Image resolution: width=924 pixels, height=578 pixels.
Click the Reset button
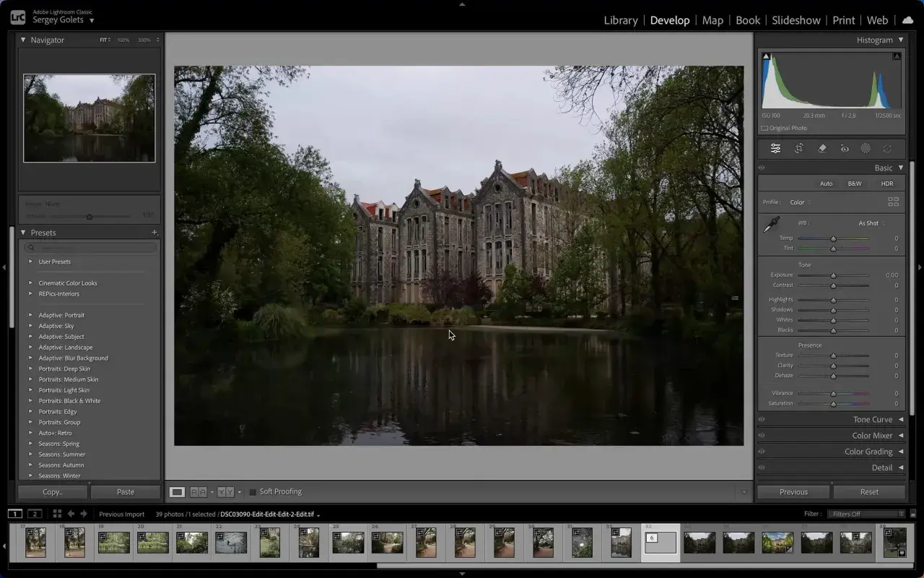click(869, 492)
